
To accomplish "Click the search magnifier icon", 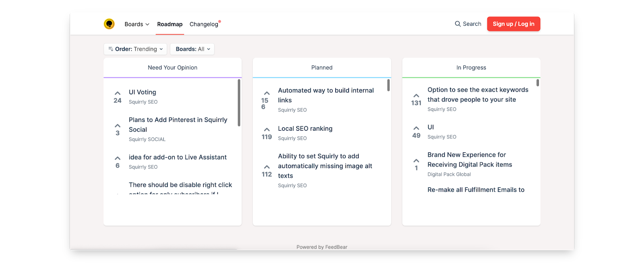I will tap(458, 24).
